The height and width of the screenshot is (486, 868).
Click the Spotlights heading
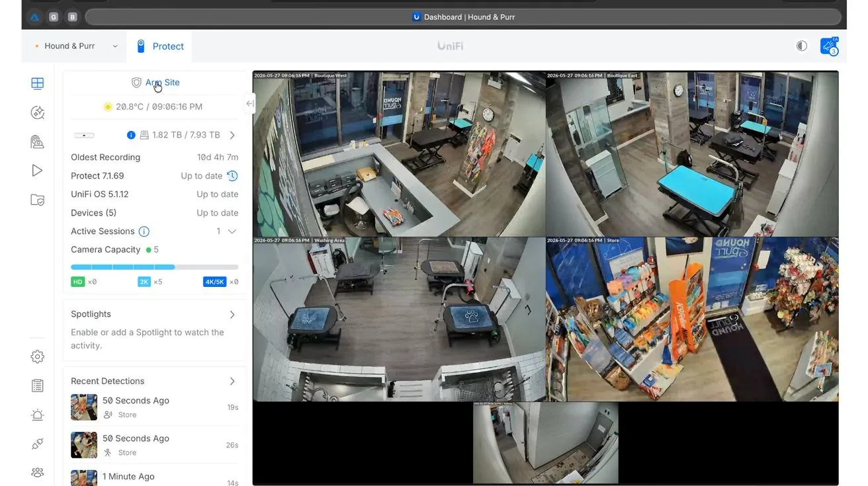(91, 315)
